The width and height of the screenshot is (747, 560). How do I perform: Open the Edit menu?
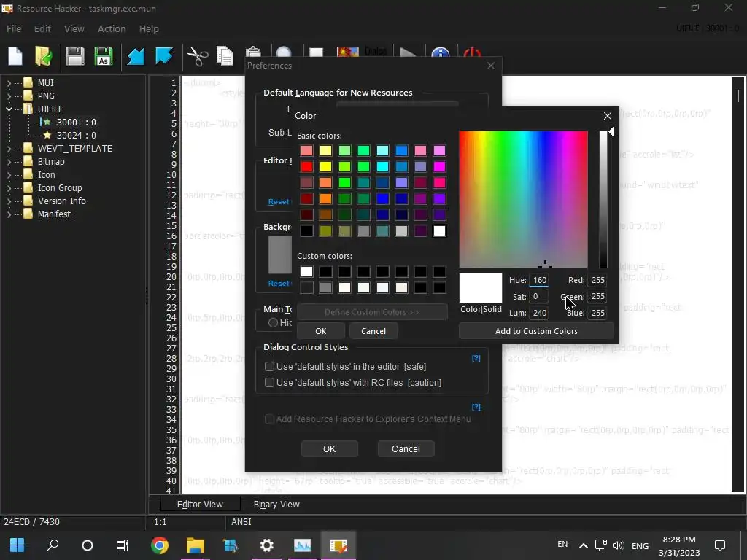coord(42,28)
